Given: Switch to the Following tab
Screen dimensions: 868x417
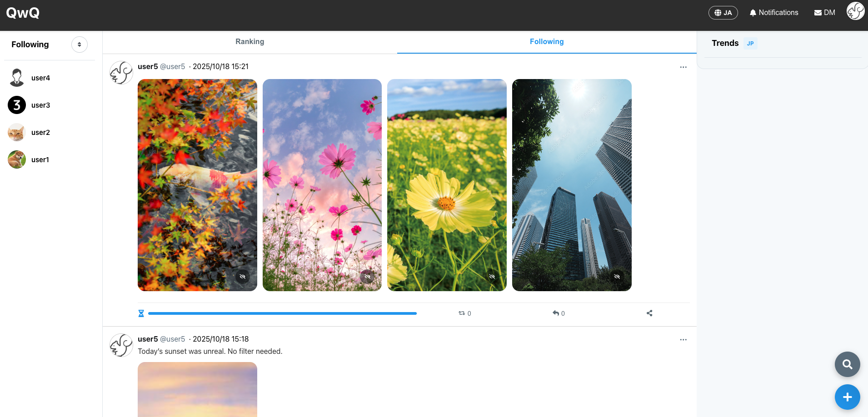Looking at the screenshot, I should tap(547, 42).
